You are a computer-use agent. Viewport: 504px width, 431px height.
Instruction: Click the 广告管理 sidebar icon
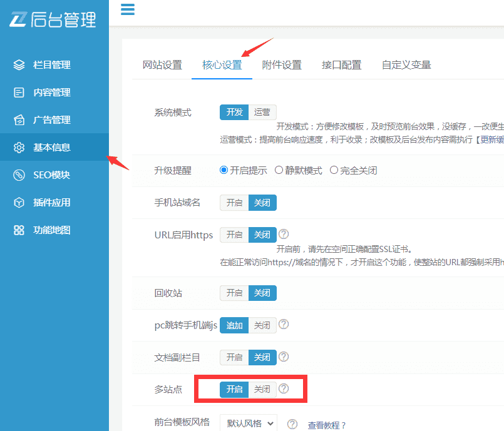pyautogui.click(x=19, y=119)
